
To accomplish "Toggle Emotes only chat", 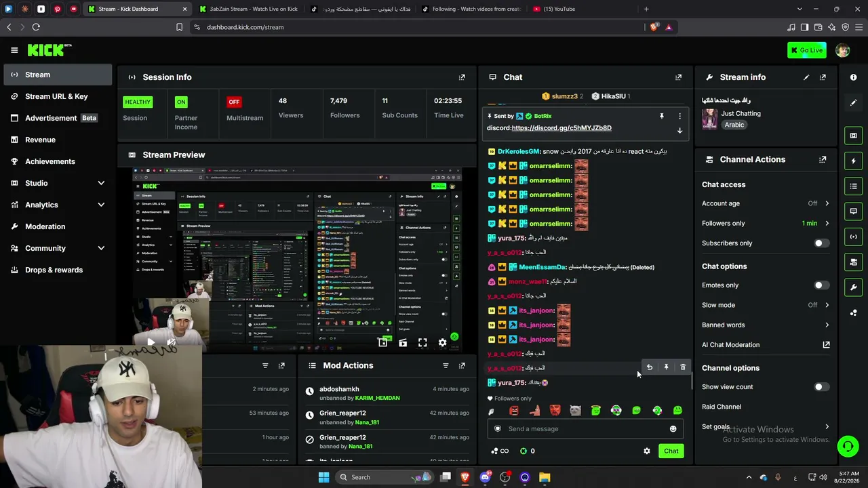I will [821, 285].
